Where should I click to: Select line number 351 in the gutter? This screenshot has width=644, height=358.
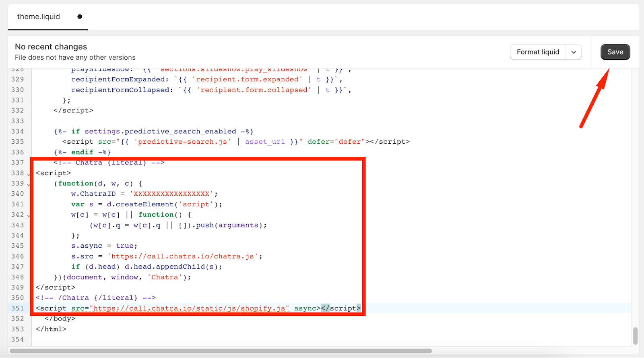(18, 308)
